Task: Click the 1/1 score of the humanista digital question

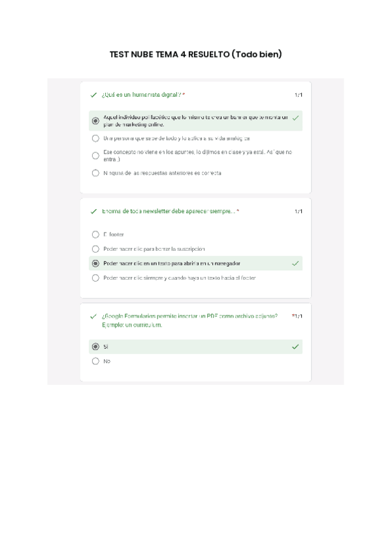Action: [298, 95]
